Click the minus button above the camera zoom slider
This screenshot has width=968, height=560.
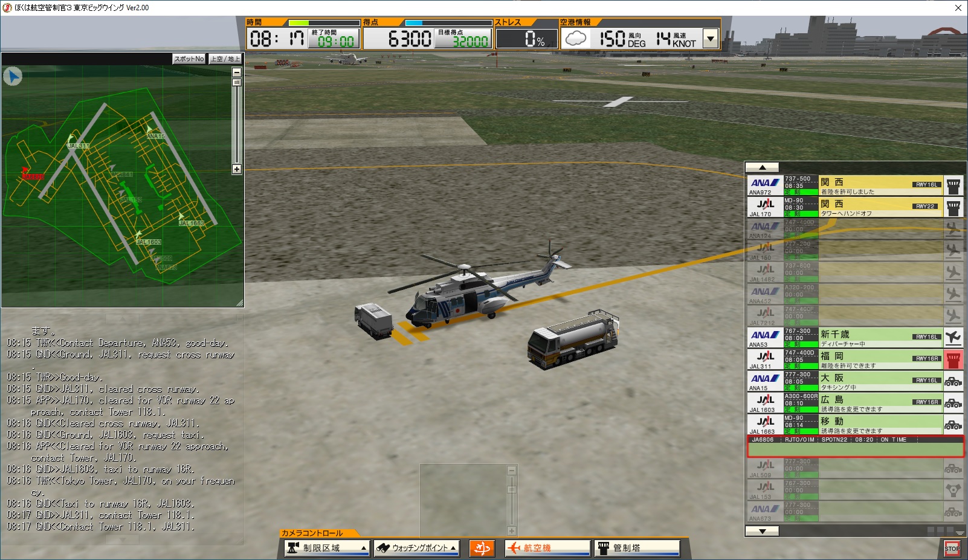click(x=512, y=470)
